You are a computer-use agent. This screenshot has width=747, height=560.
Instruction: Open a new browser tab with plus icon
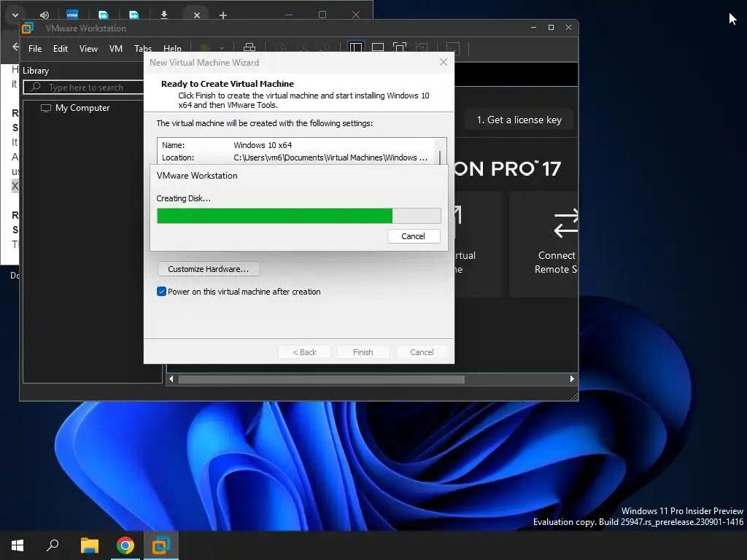click(x=223, y=15)
